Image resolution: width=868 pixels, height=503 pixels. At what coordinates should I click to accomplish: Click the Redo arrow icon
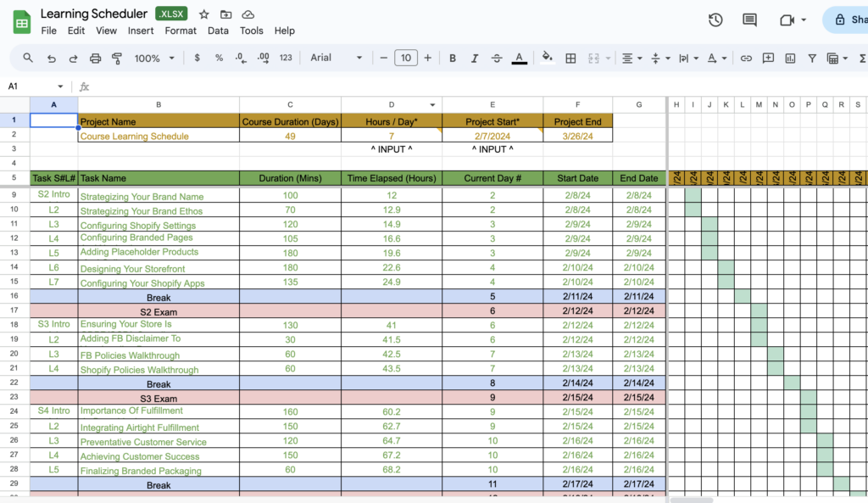click(x=73, y=59)
